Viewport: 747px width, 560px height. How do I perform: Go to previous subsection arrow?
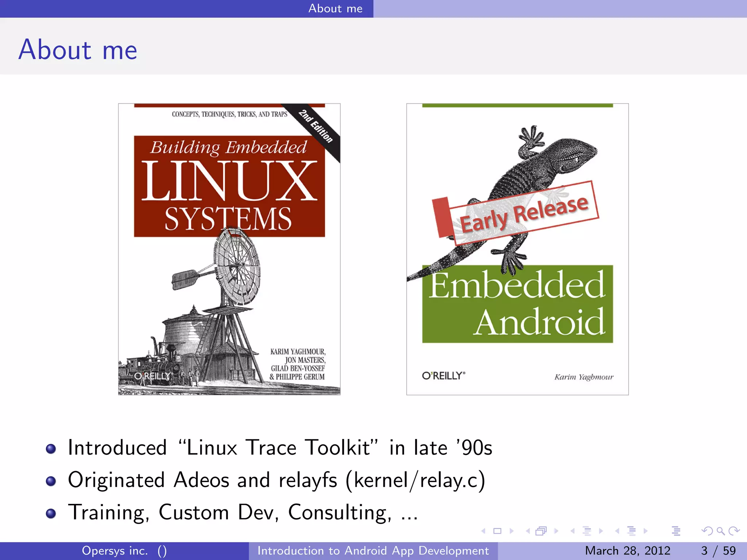pyautogui.click(x=573, y=531)
